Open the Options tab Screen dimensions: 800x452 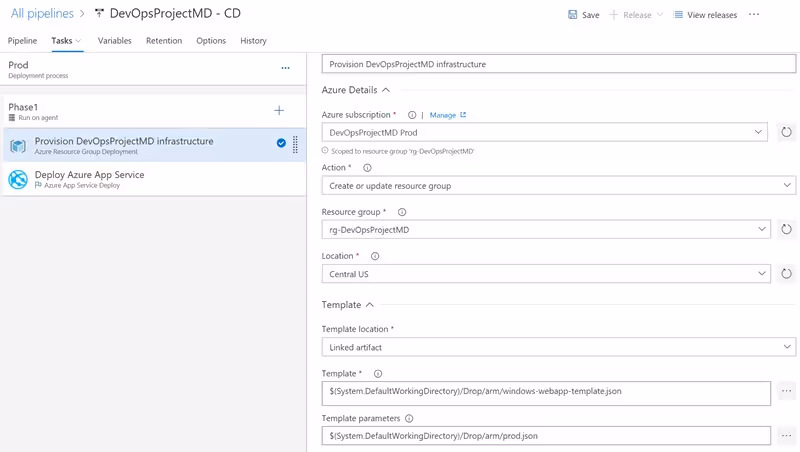click(211, 41)
